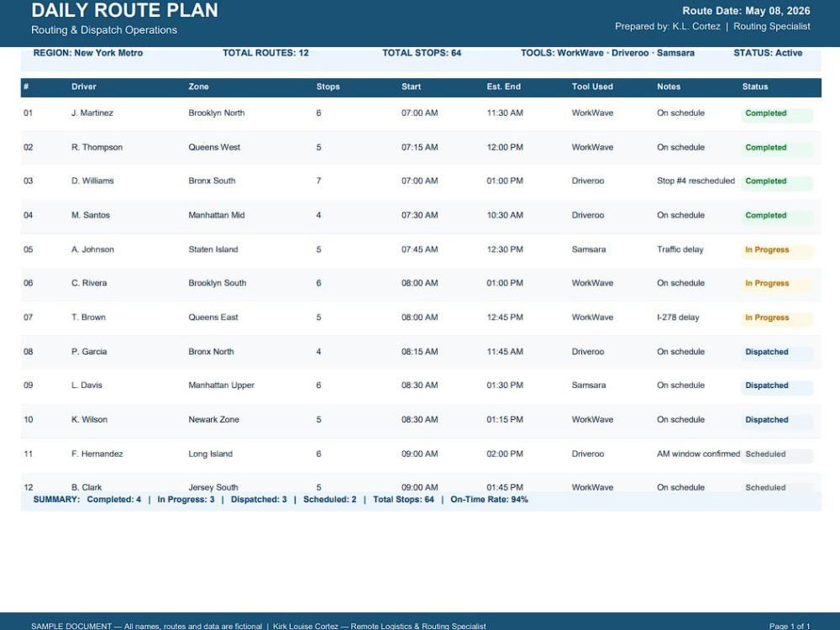
Task: Click 07:30 AM start time for M. Santos
Action: coord(420,215)
